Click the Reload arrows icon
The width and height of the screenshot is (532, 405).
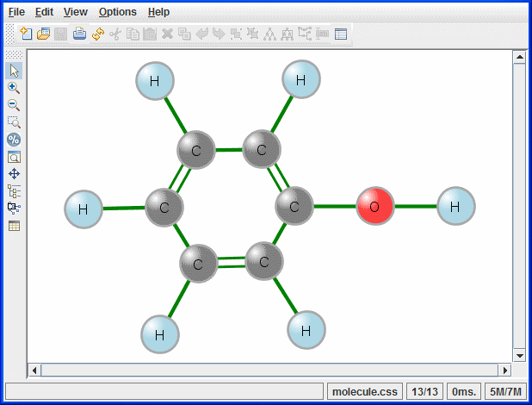(x=97, y=34)
